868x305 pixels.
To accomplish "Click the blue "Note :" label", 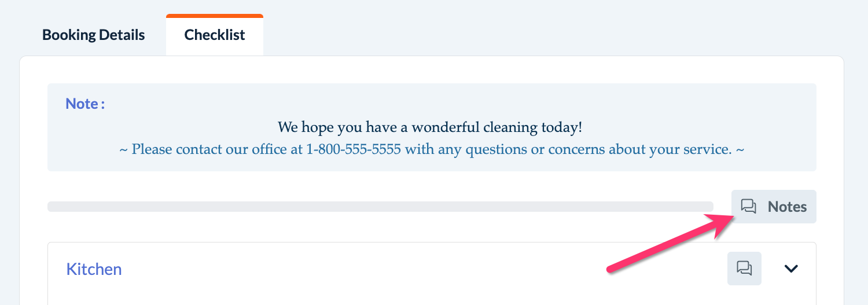I will 85,104.
